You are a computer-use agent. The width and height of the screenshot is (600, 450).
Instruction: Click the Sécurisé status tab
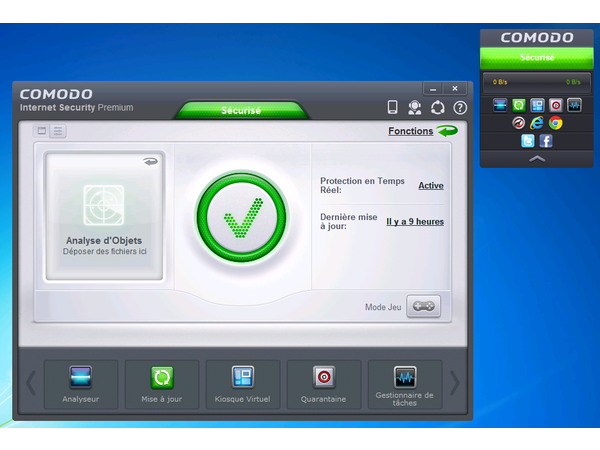point(240,110)
